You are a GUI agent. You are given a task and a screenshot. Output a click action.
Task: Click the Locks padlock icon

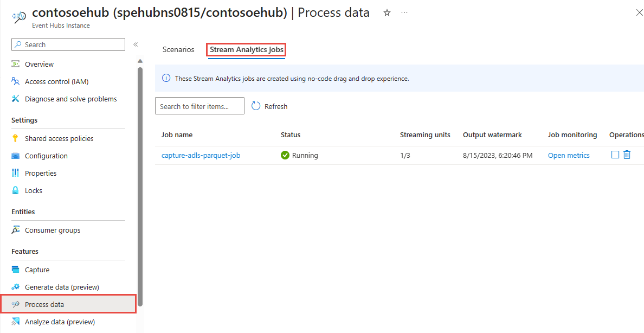pyautogui.click(x=16, y=190)
